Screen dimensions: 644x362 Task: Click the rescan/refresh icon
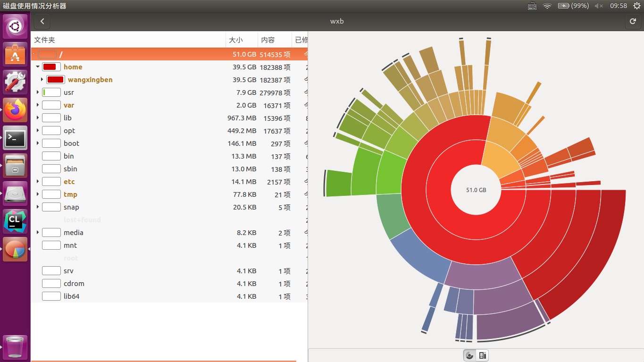[633, 21]
